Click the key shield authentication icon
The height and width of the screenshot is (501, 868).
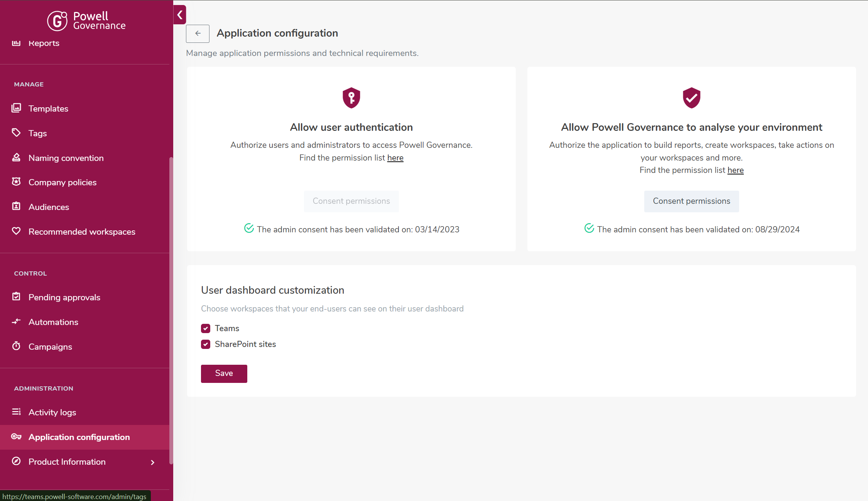351,98
